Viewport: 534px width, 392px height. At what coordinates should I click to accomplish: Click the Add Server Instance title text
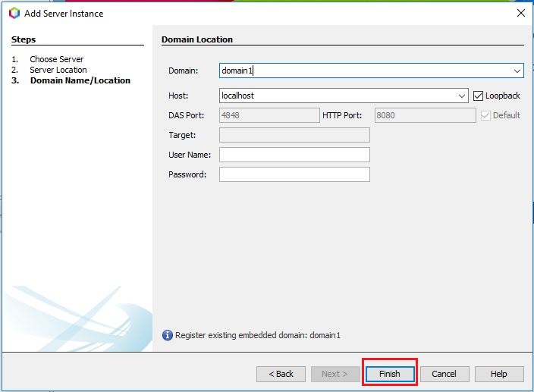click(x=64, y=14)
